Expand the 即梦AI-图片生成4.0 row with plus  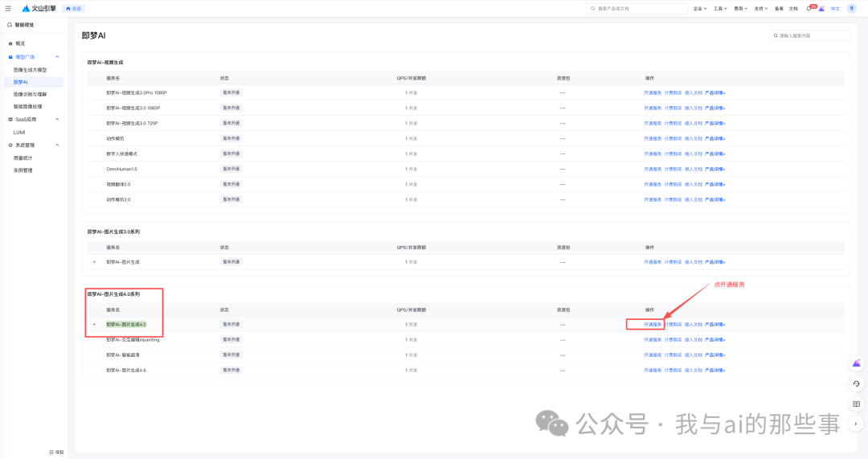click(x=94, y=325)
